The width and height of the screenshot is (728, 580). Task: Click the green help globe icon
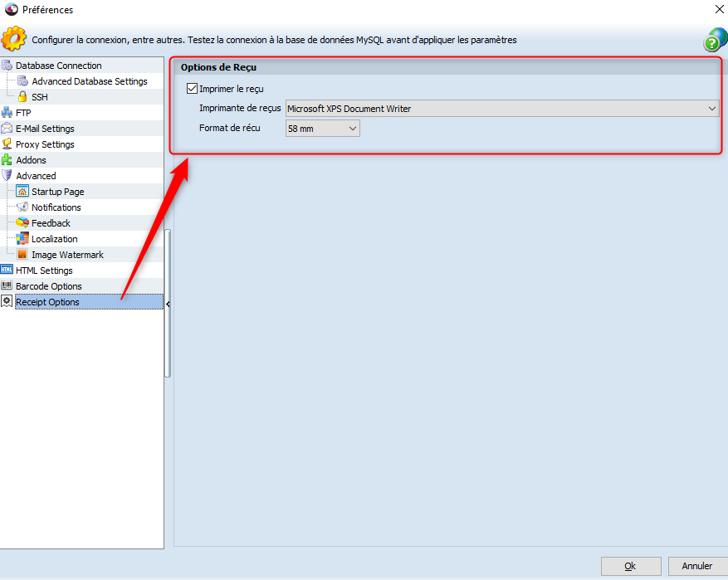click(x=715, y=40)
